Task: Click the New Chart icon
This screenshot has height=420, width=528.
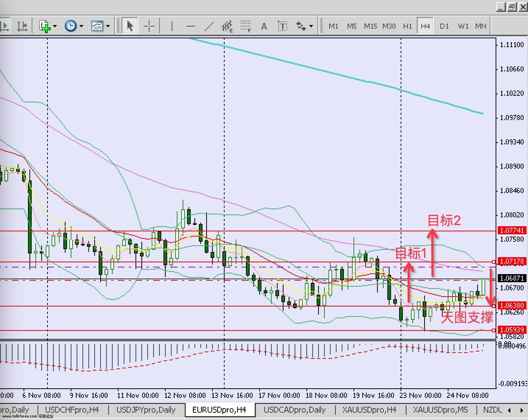Action: point(45,26)
